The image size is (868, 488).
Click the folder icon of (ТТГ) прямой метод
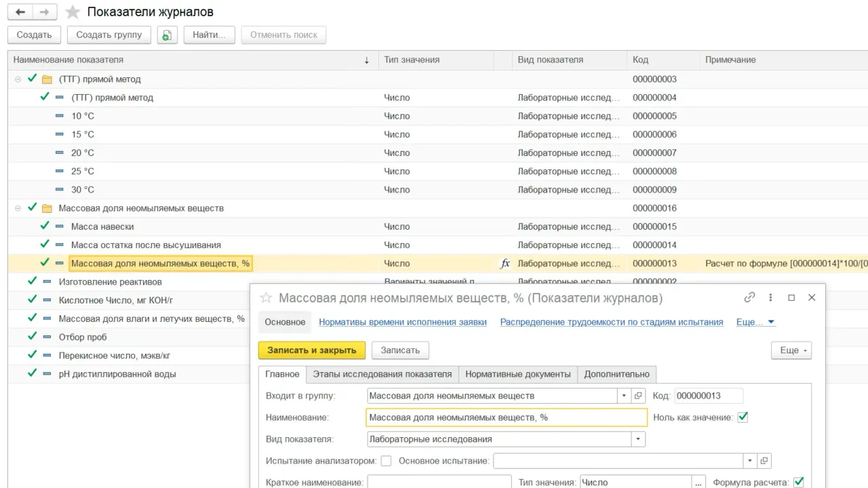pyautogui.click(x=47, y=79)
